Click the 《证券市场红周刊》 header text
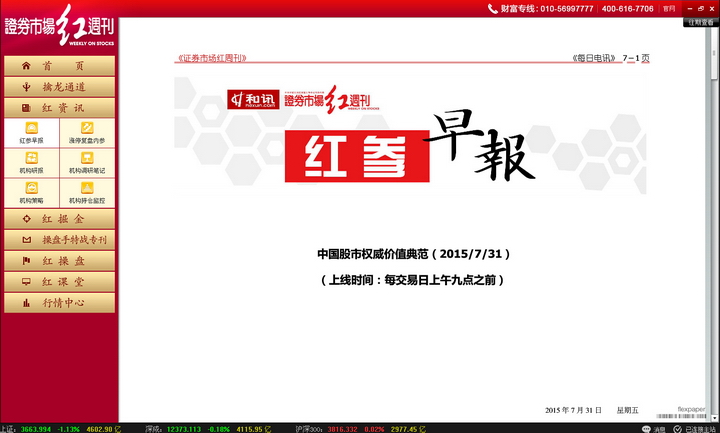The height and width of the screenshot is (433, 720). 212,58
